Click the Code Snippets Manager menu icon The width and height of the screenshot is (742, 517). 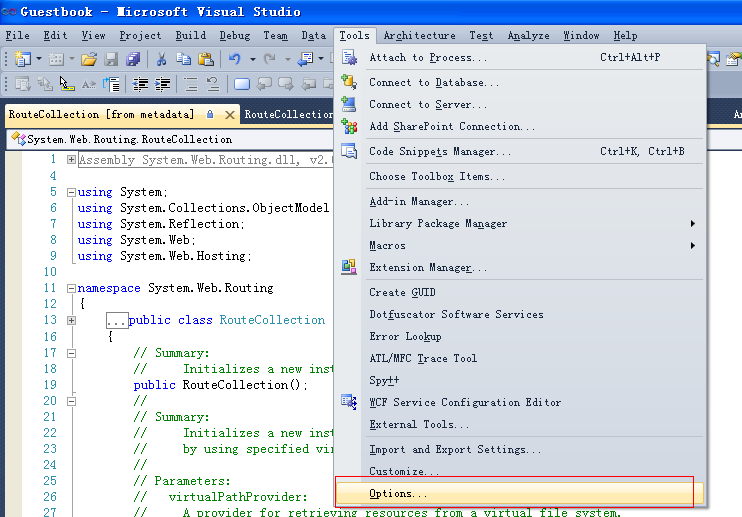(x=349, y=151)
